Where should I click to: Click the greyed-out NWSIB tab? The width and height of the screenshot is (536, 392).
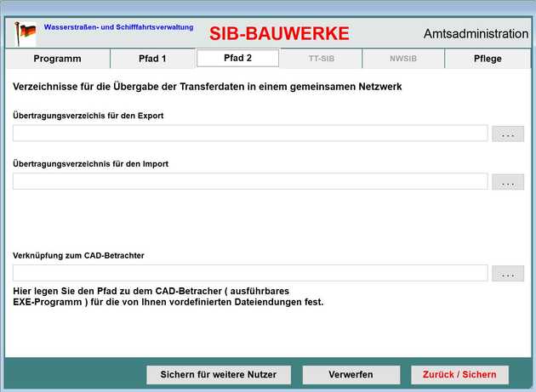coord(403,59)
